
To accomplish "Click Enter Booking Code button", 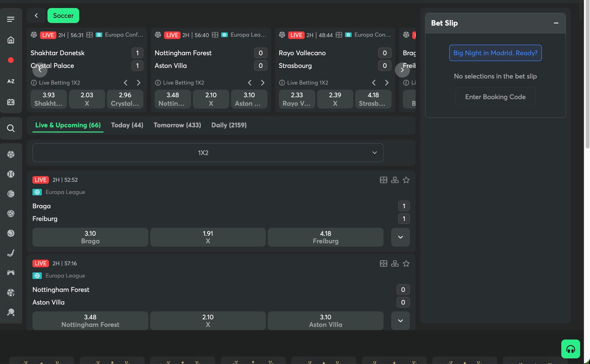I will point(495,97).
